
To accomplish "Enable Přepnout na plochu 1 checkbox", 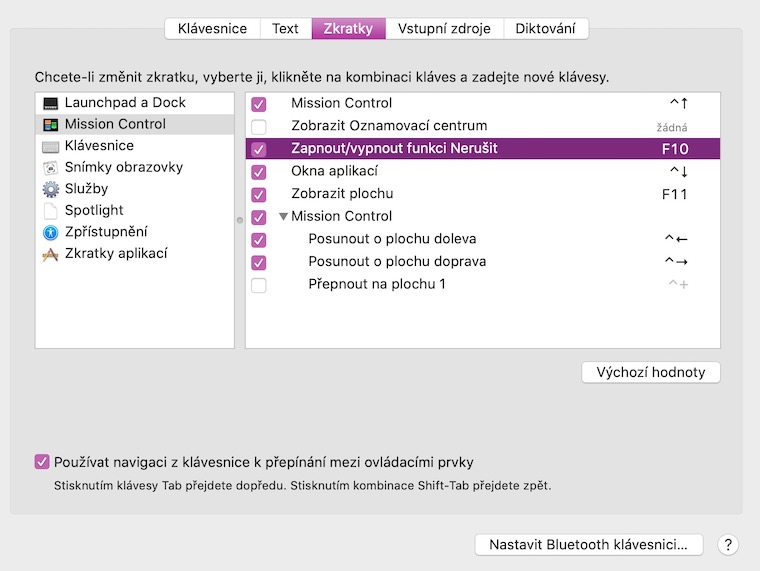I will point(259,285).
